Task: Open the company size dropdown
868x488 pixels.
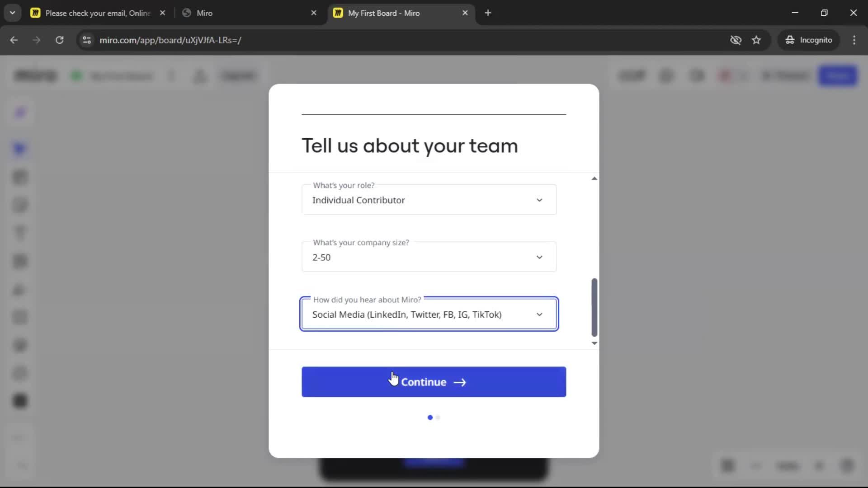Action: [x=429, y=257]
